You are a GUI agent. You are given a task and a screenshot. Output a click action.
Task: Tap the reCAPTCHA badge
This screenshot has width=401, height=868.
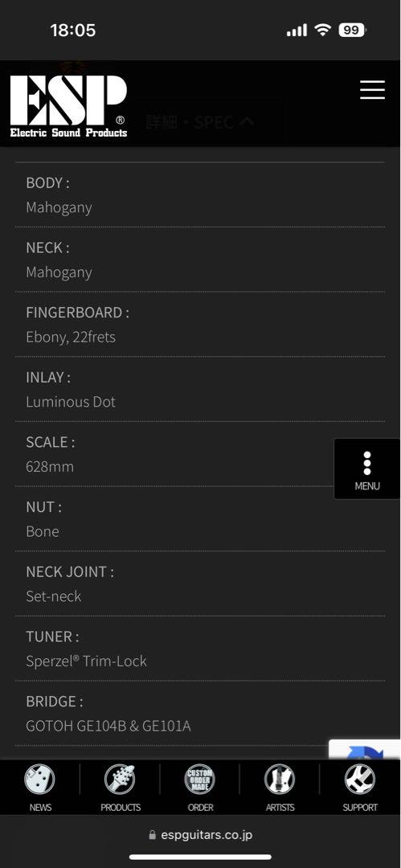365,750
